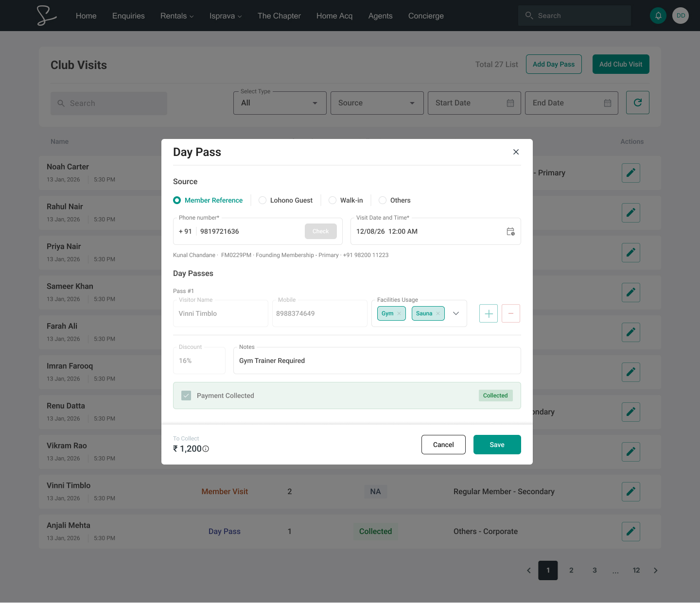Edit the Noah Carter row
700x603 pixels.
coord(631,173)
